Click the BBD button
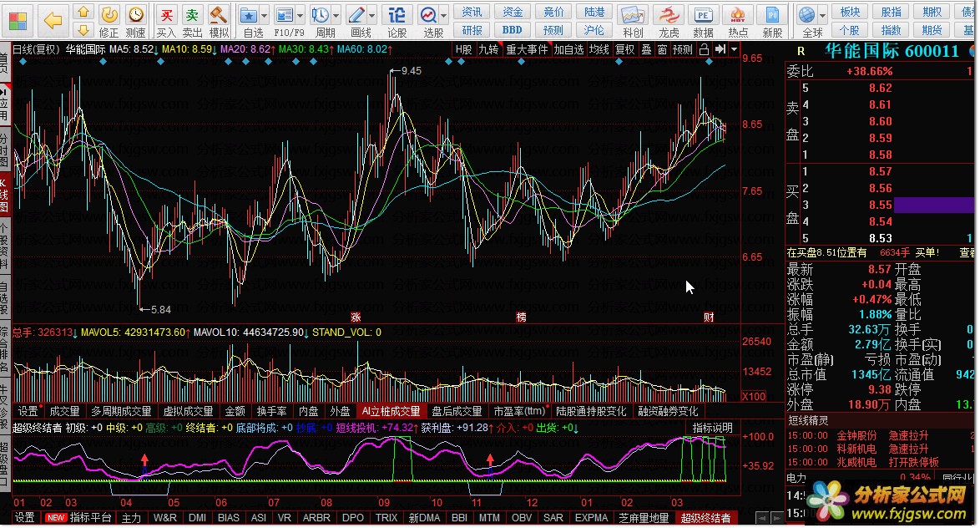 512,29
